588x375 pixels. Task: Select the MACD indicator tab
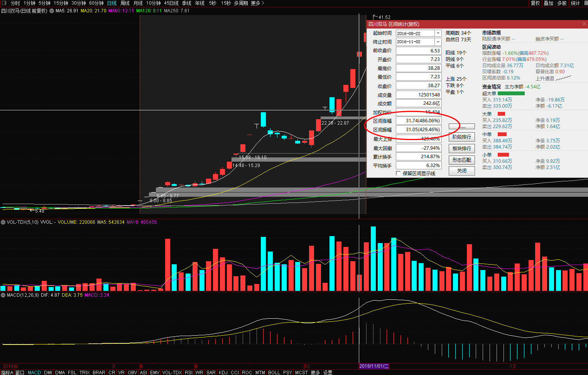[x=34, y=372]
